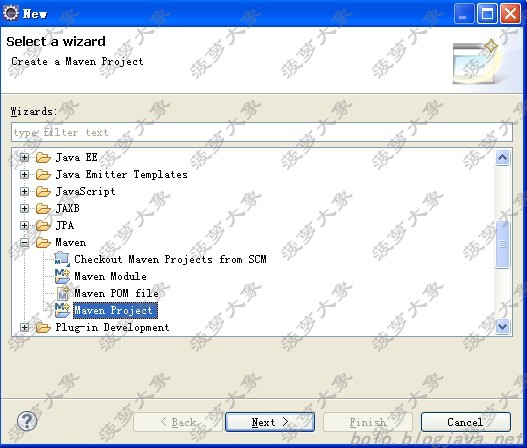
Task: Expand the Java Emitter Templates node
Action: point(24,174)
